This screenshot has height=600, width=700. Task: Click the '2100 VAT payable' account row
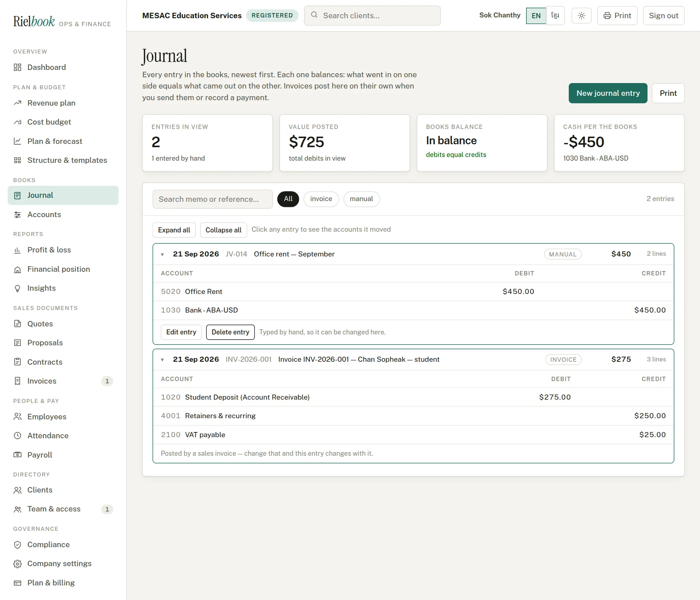[x=413, y=435]
